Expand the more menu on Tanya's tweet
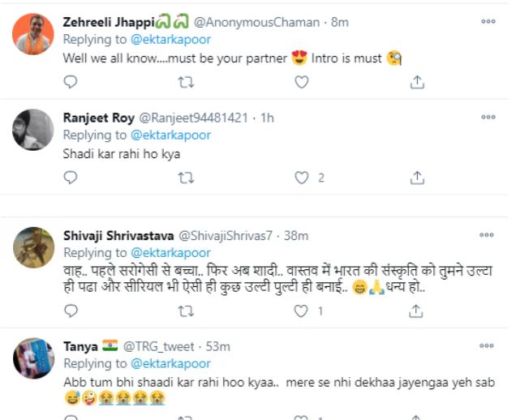516x420 pixels. tap(488, 346)
